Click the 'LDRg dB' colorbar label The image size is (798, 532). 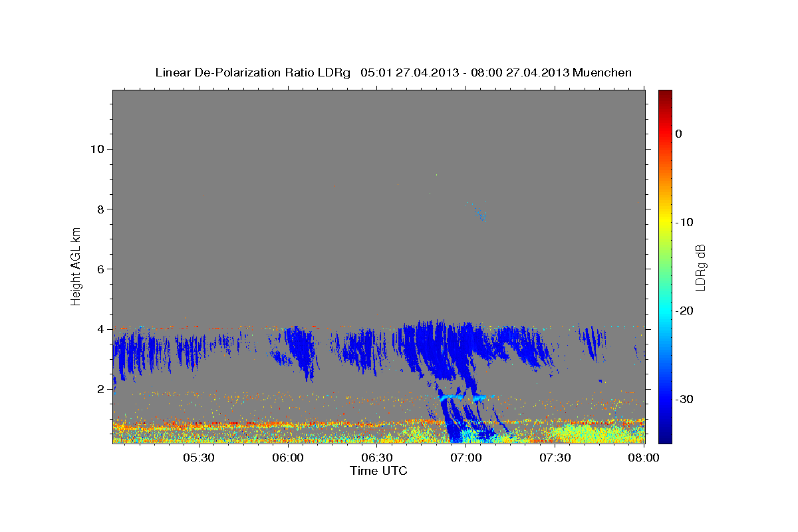click(700, 267)
